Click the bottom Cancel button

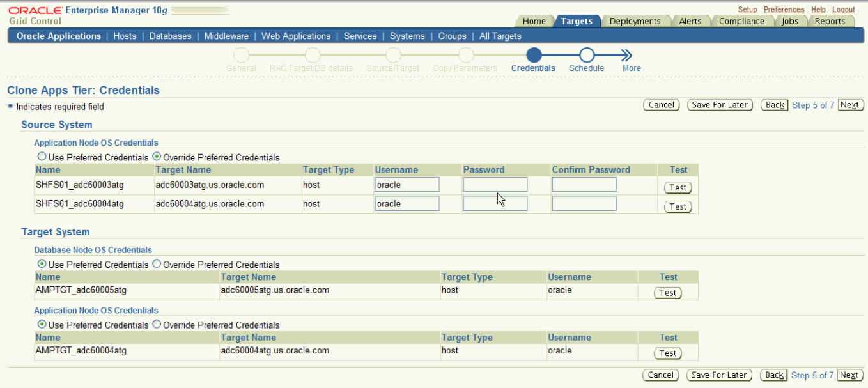pos(661,375)
